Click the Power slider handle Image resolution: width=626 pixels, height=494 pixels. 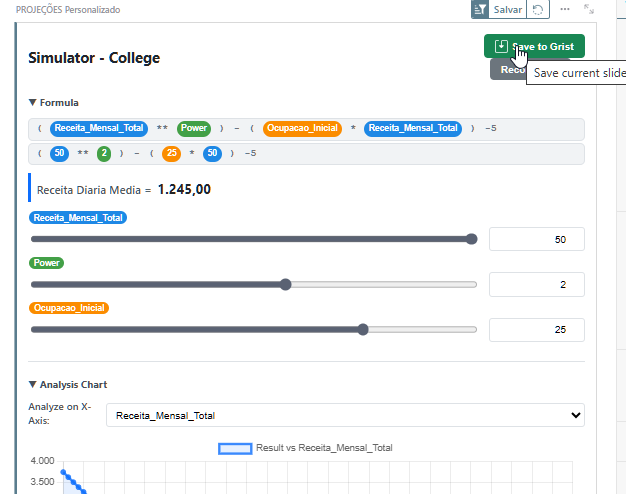coord(285,284)
